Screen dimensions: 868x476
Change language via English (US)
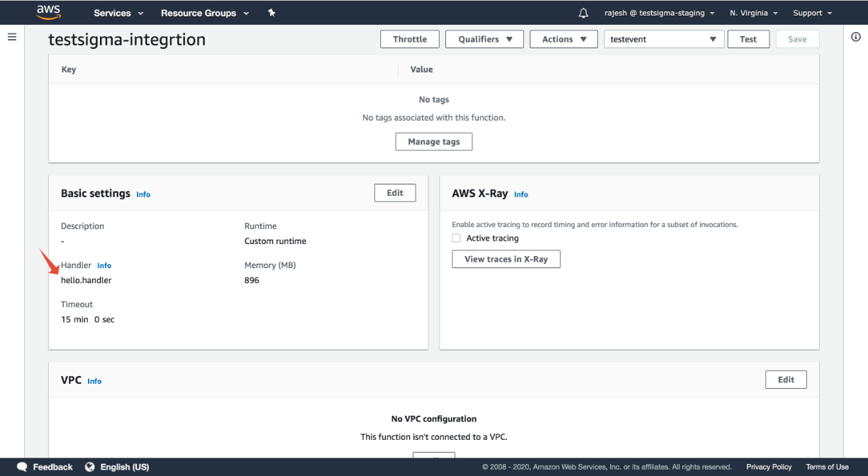pyautogui.click(x=125, y=467)
